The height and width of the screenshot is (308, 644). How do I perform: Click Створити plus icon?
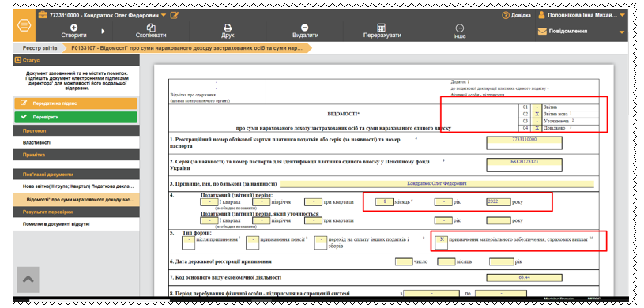click(74, 28)
